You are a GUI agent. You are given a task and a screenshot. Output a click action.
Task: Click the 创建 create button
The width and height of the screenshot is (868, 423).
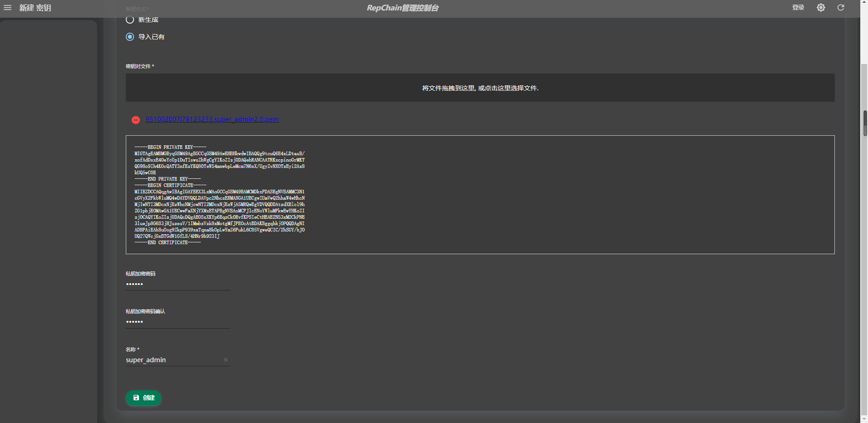coord(144,398)
